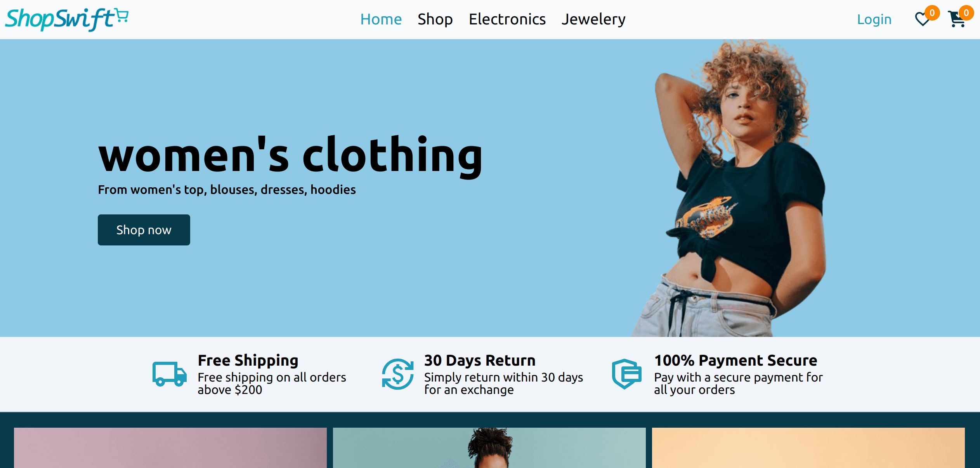Viewport: 980px width, 468px height.
Task: Open the teal category thumbnail
Action: 489,448
